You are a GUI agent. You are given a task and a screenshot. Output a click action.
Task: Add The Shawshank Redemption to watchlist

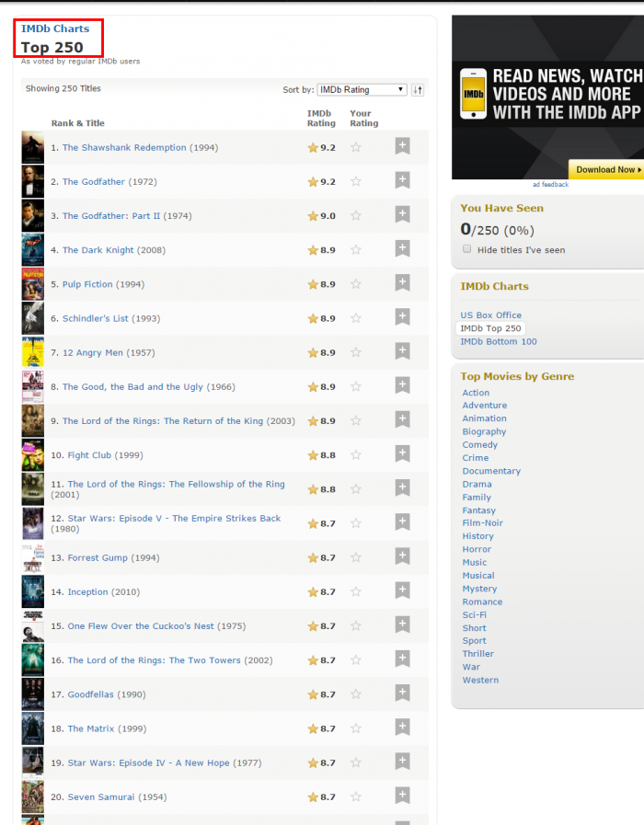(x=403, y=146)
